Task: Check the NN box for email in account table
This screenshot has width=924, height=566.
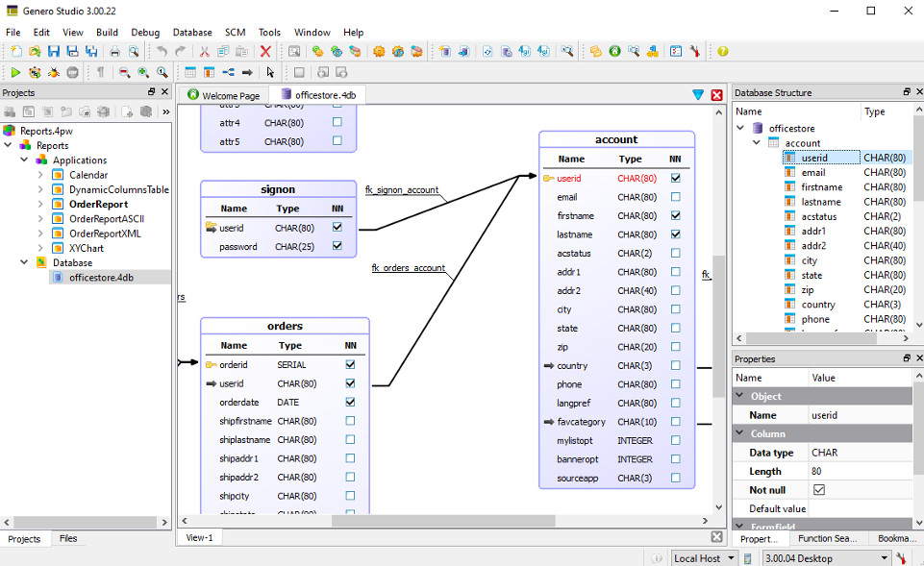Action: (676, 196)
